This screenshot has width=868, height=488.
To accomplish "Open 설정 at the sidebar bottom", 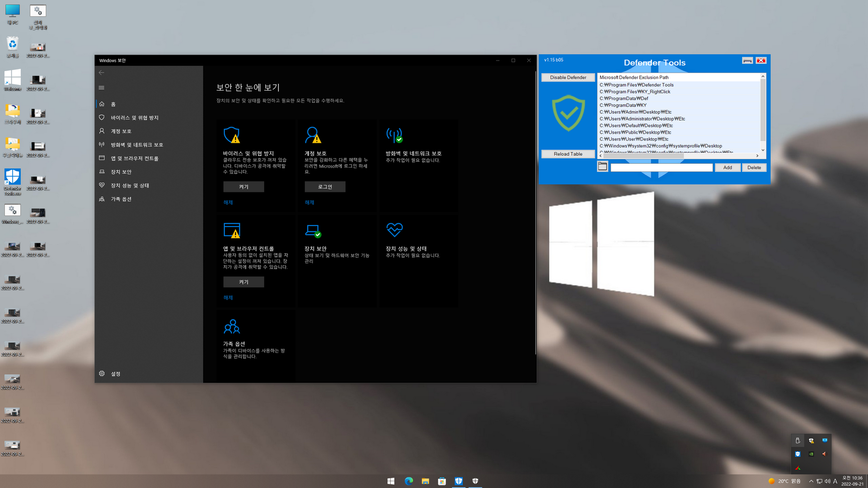I will pyautogui.click(x=149, y=374).
